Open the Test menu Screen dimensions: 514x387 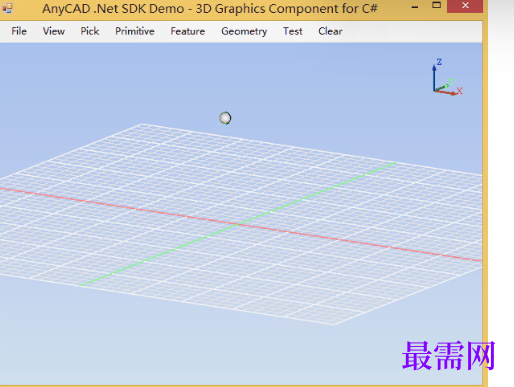point(293,31)
